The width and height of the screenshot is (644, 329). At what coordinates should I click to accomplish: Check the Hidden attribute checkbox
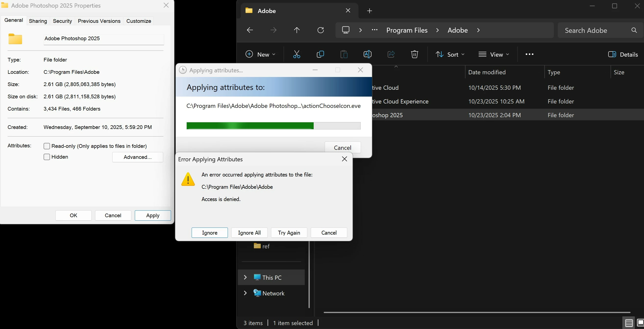pos(47,157)
